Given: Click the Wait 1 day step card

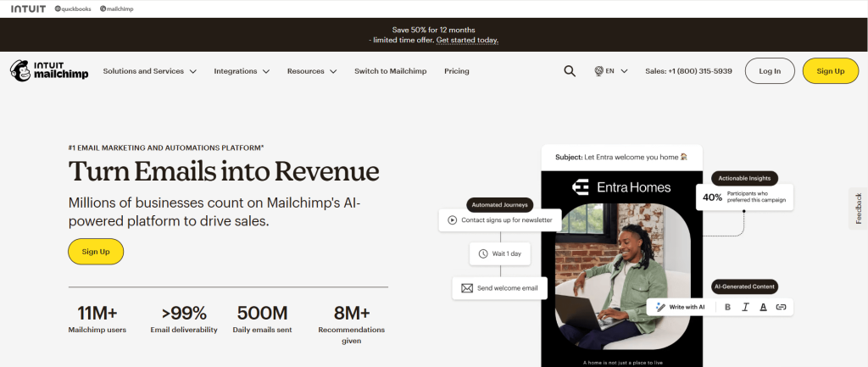Looking at the screenshot, I should [x=500, y=253].
